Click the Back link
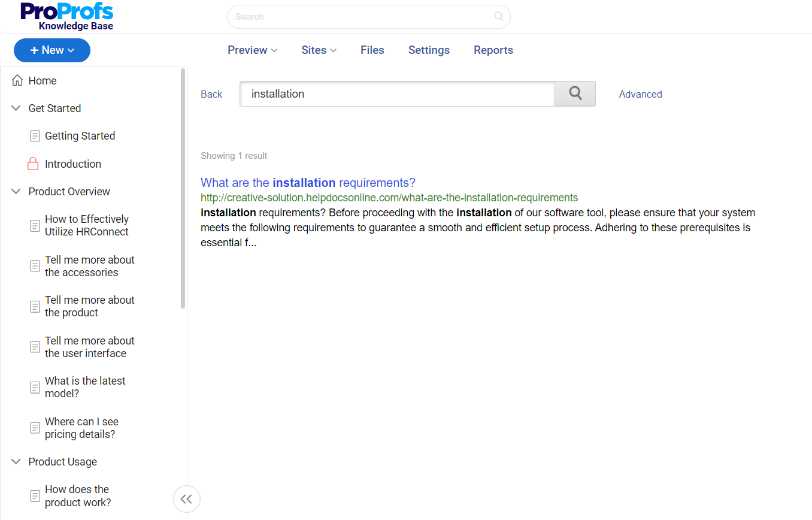This screenshot has width=812, height=520. [x=211, y=94]
